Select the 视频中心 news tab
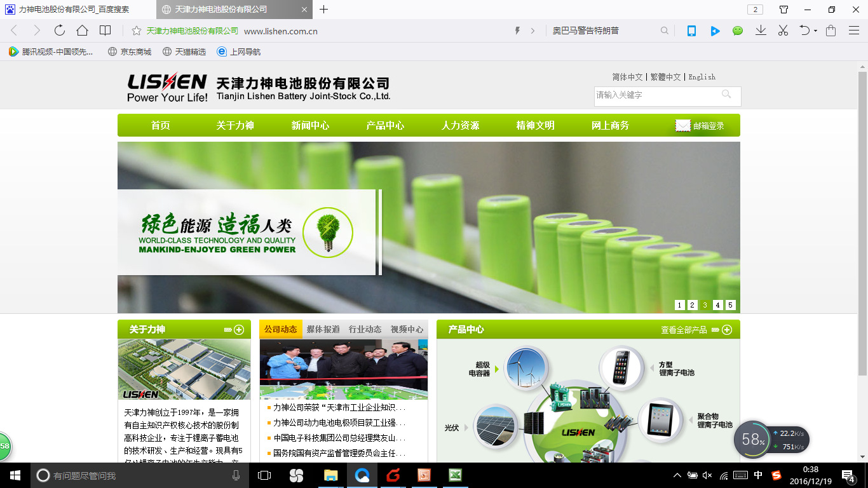The height and width of the screenshot is (488, 868). point(407,329)
